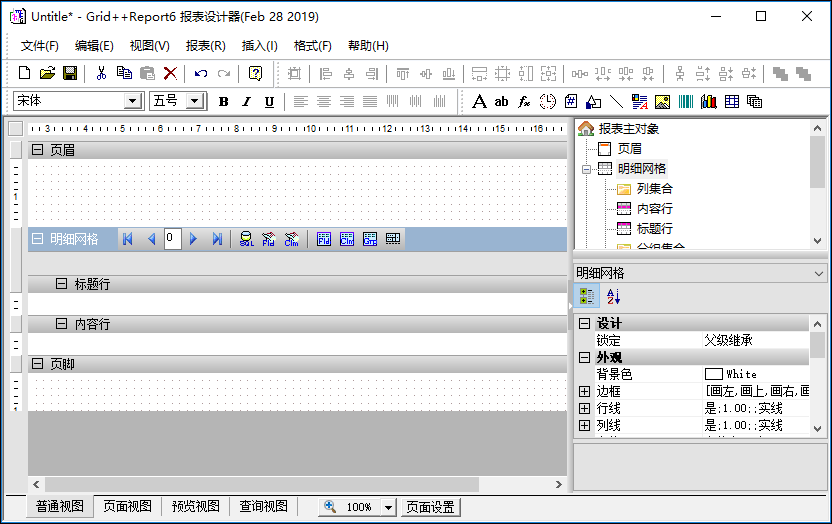The width and height of the screenshot is (832, 524).
Task: Select 标题行 node in object tree
Action: [x=654, y=229]
